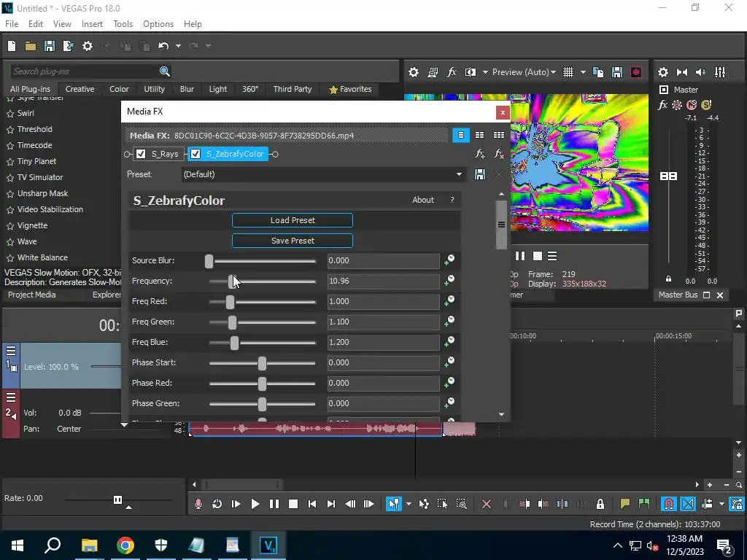Toggle loop playback in transport bar
This screenshot has height=560, width=747.
(217, 504)
